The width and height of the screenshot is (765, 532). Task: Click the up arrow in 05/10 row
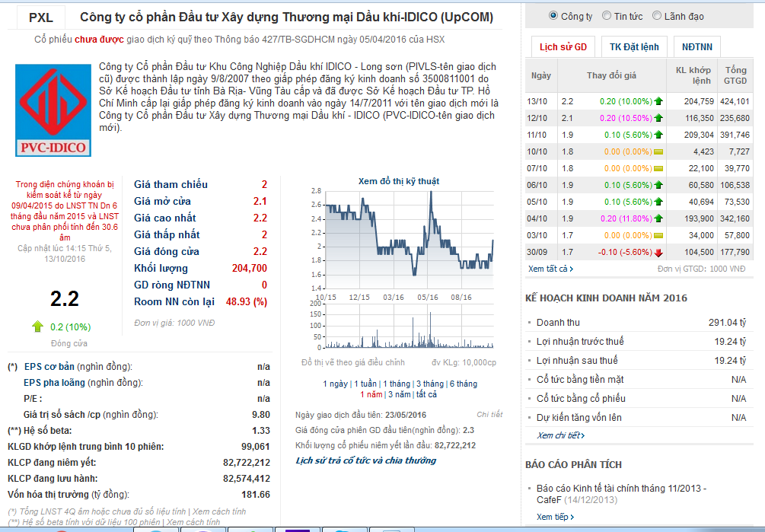pyautogui.click(x=658, y=202)
